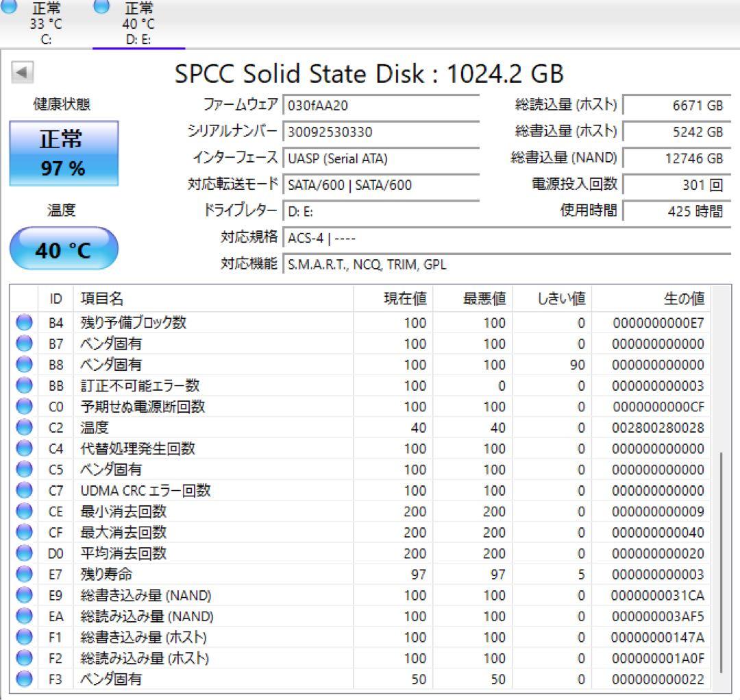The width and height of the screenshot is (740, 700).
Task: Select the 最小消去回数 row
Action: coord(360,511)
